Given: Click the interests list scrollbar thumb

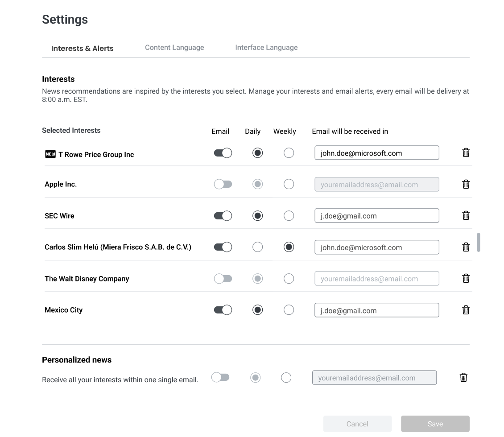Looking at the screenshot, I should 479,242.
